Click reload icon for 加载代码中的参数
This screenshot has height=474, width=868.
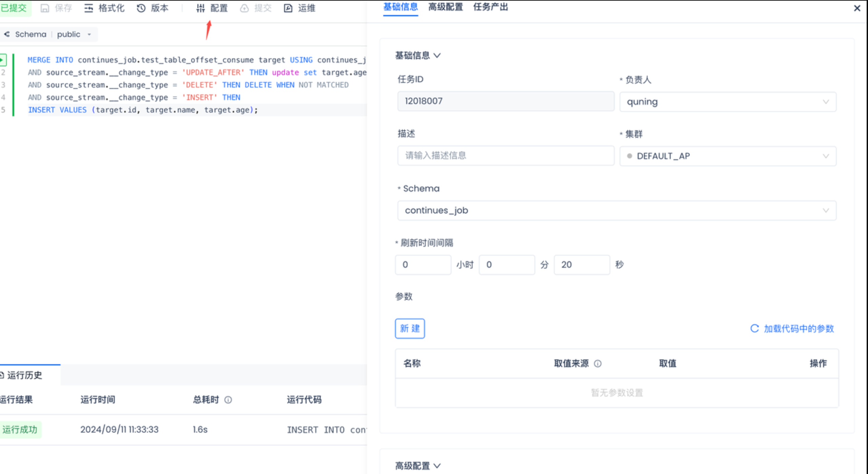coord(754,328)
